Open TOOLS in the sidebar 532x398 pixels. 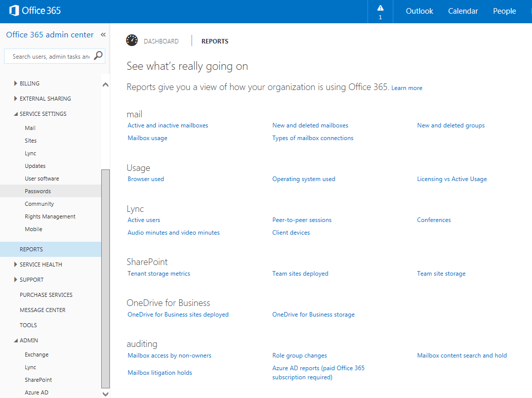pyautogui.click(x=28, y=326)
